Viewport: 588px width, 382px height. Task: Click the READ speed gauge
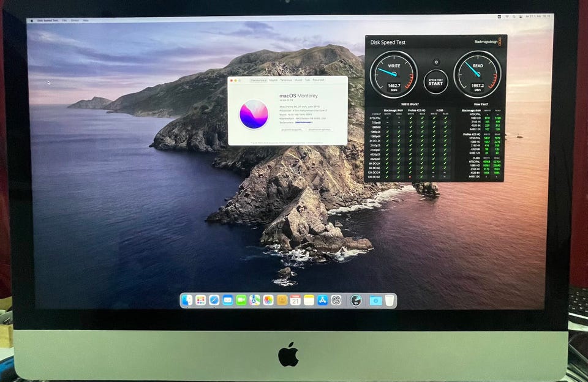(477, 75)
